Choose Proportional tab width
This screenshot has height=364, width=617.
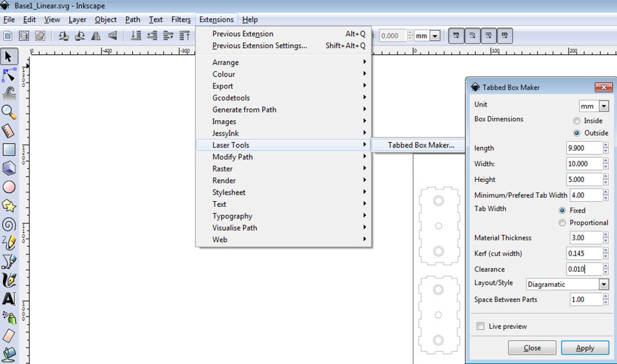[562, 223]
